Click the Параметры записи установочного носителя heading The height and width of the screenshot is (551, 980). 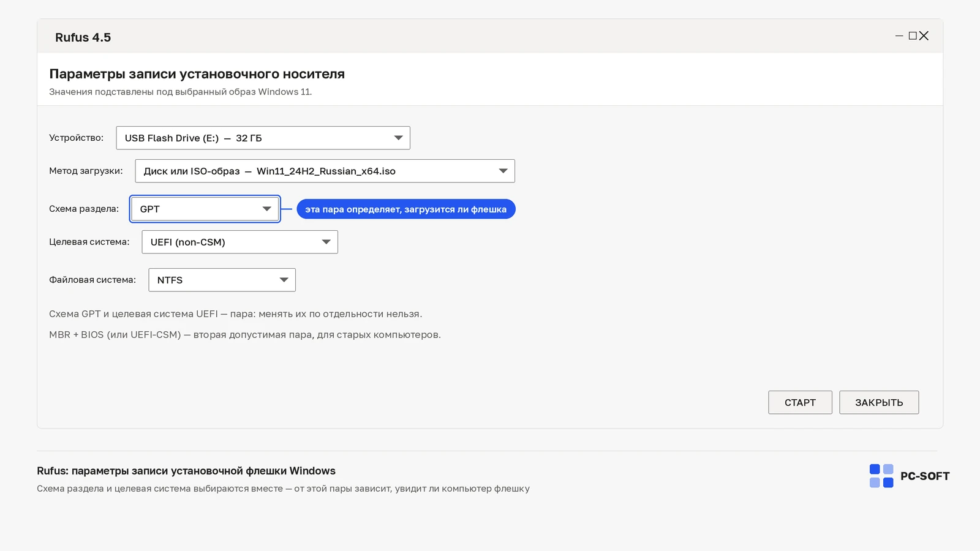point(197,74)
